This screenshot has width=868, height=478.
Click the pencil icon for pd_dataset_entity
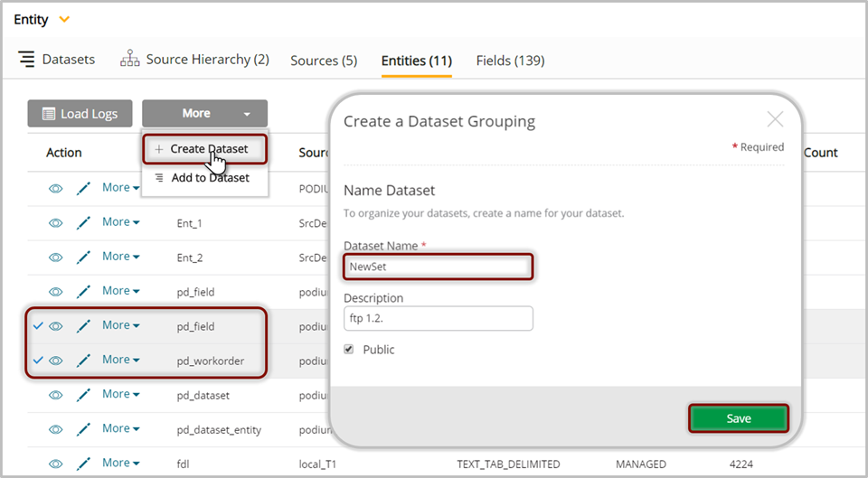(83, 429)
